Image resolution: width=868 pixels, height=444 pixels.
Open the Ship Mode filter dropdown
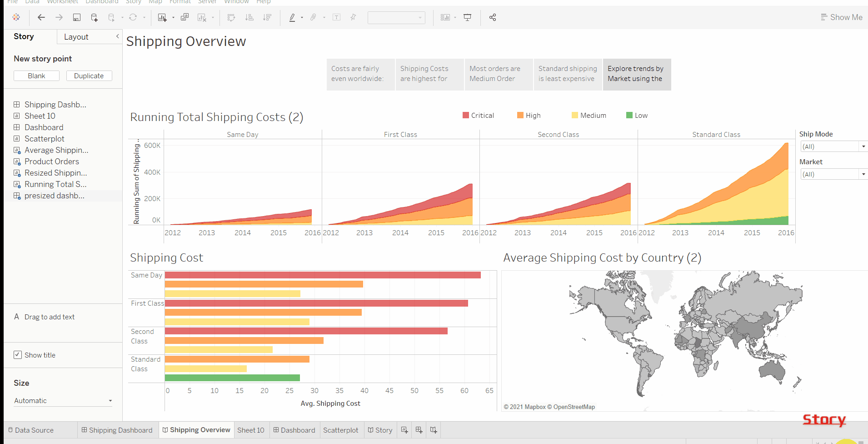(x=863, y=146)
